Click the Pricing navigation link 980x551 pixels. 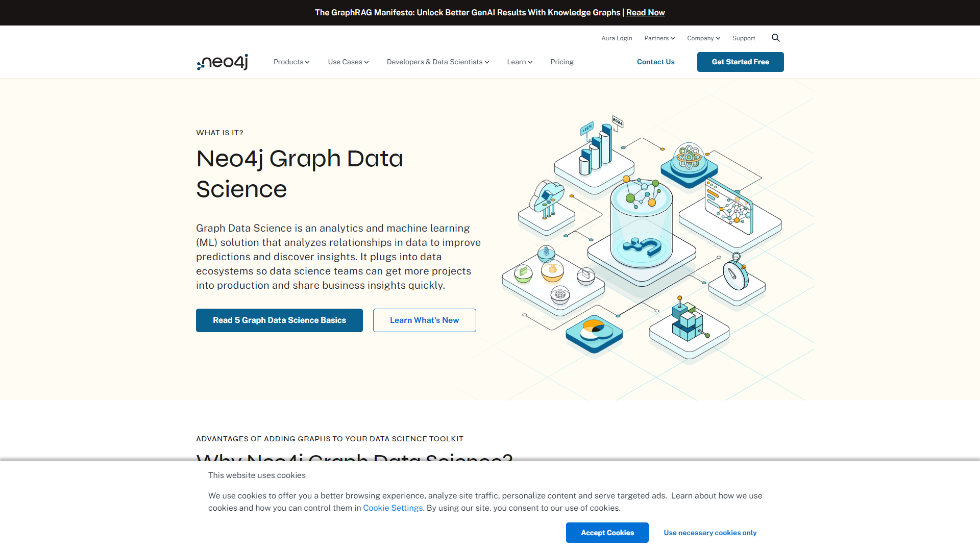pos(562,61)
